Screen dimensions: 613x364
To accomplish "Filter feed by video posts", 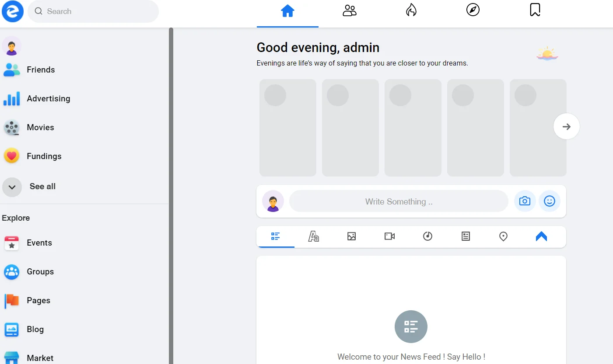I will coord(389,236).
